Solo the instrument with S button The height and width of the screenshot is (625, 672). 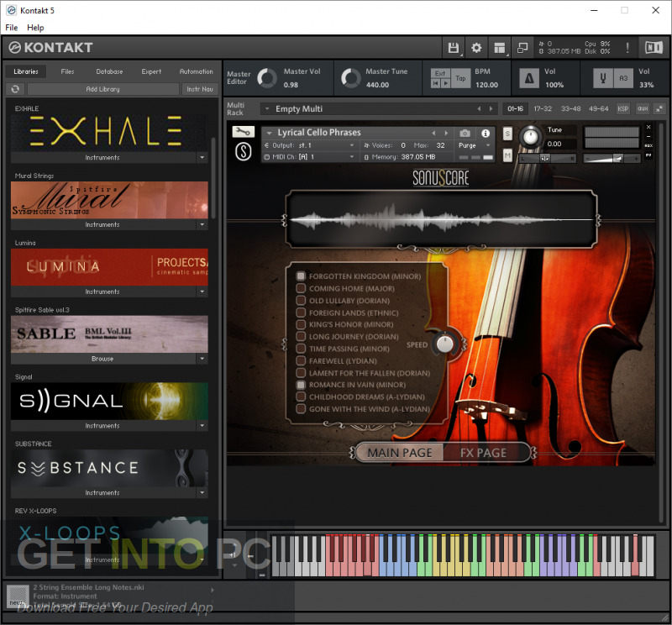[x=507, y=134]
